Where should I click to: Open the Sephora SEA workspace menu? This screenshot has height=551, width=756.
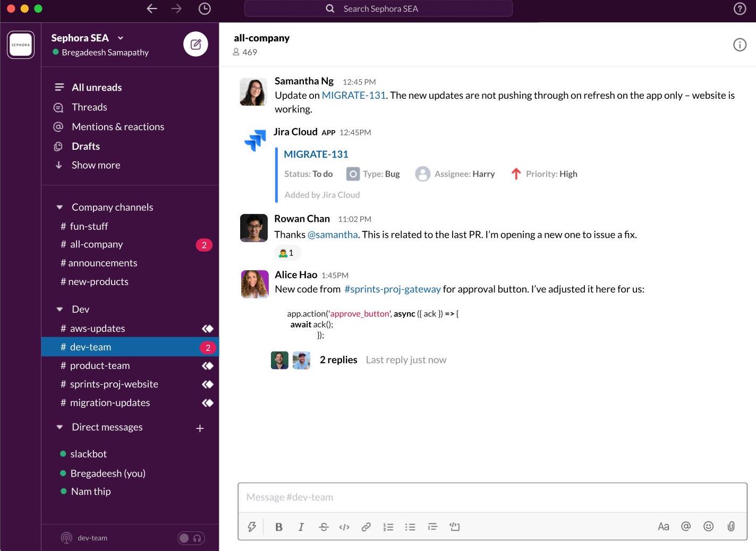coord(87,38)
